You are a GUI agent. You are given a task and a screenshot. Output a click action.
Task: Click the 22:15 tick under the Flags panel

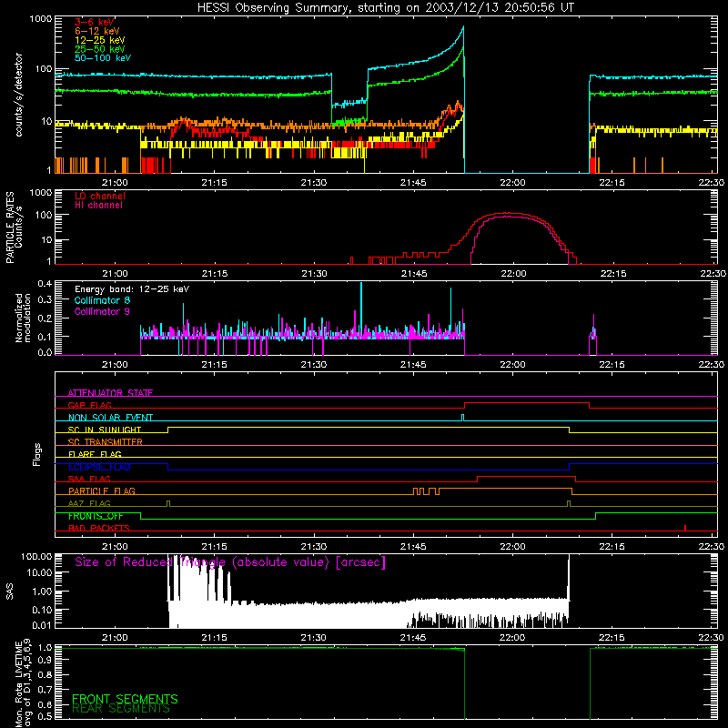612,547
